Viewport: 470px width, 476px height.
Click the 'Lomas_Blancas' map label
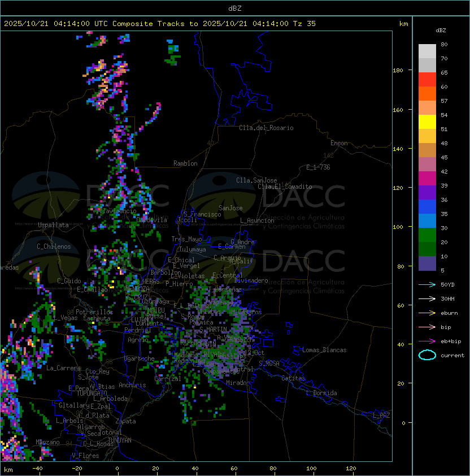[324, 350]
